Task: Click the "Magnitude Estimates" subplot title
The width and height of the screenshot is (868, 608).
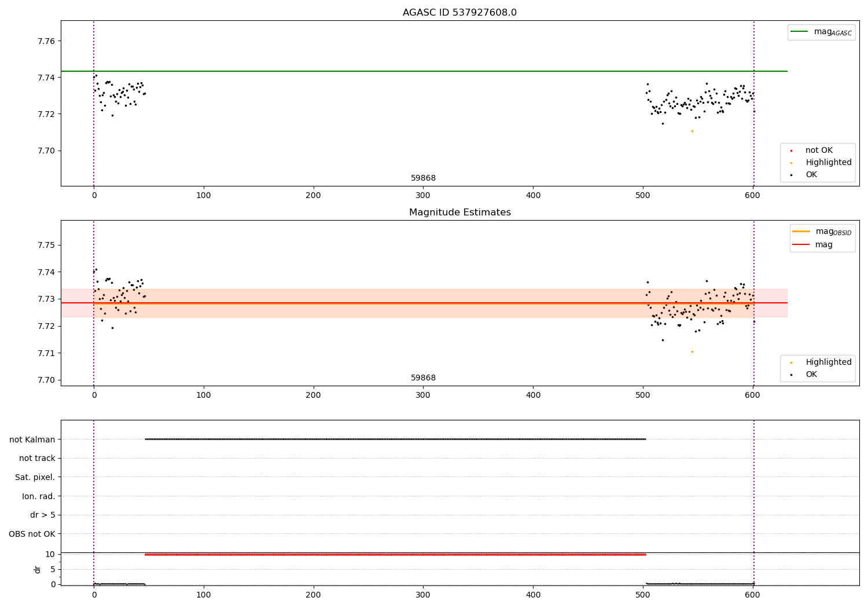Action: 459,213
